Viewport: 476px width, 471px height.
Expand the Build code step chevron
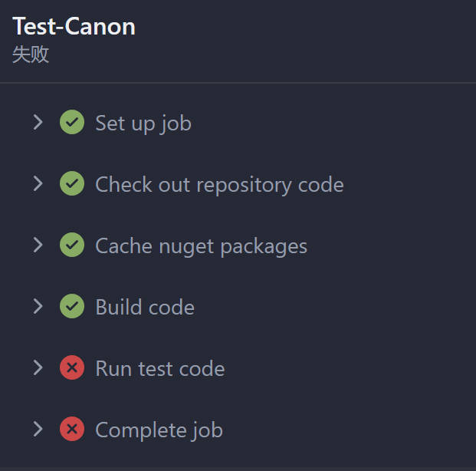click(x=38, y=306)
